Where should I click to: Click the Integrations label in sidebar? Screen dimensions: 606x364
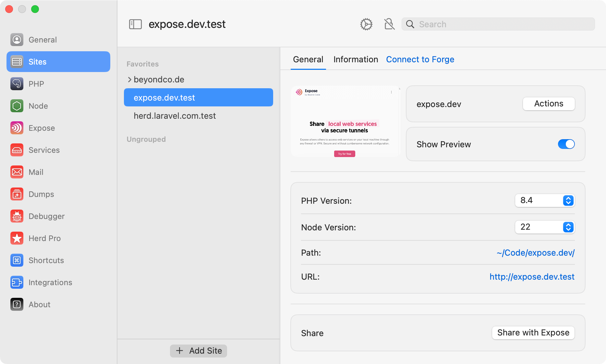tap(50, 282)
